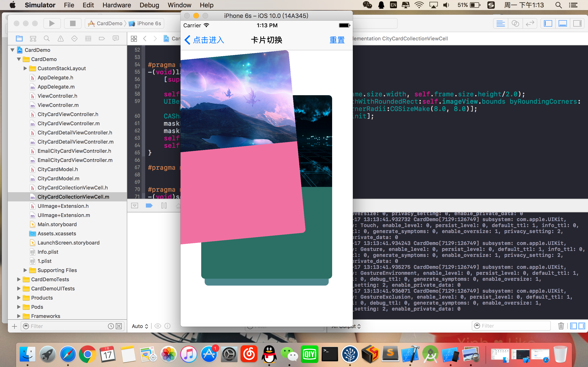The image size is (588, 367).
Task: Toggle the Debug area visibility
Action: click(x=563, y=24)
